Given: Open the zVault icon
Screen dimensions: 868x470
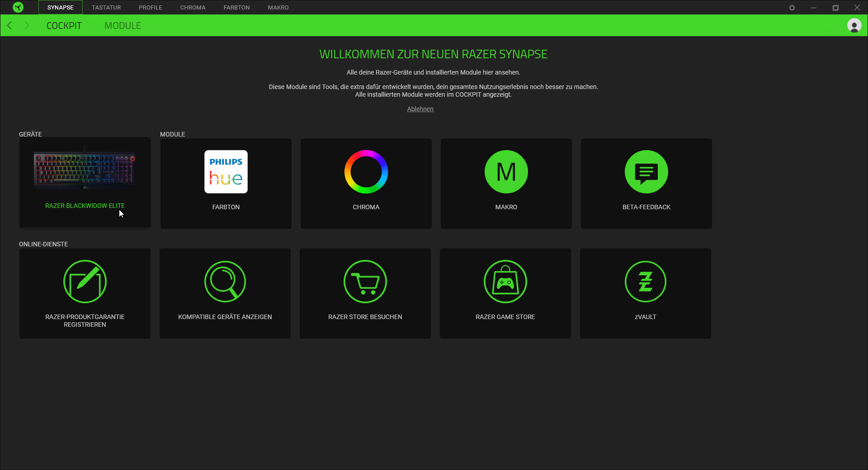Looking at the screenshot, I should pos(645,282).
